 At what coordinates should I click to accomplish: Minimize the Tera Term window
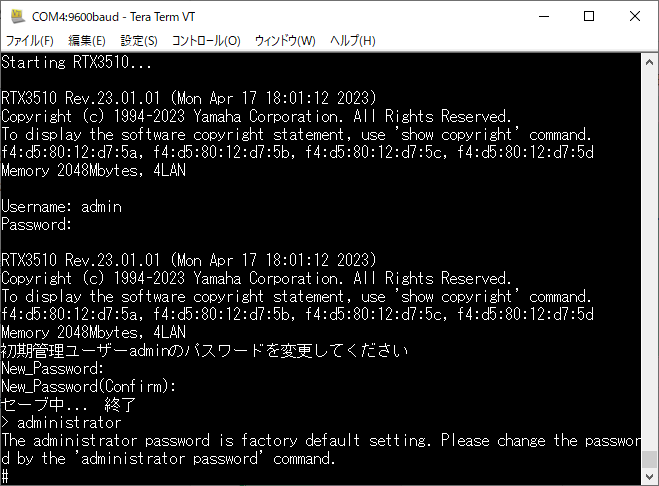point(542,16)
